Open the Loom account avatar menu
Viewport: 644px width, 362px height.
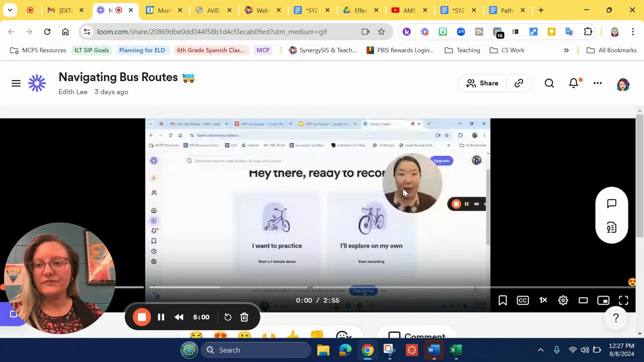pyautogui.click(x=623, y=84)
